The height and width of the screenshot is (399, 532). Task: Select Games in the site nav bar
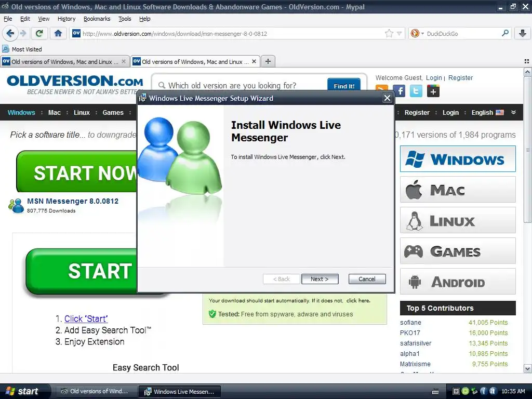click(x=113, y=112)
